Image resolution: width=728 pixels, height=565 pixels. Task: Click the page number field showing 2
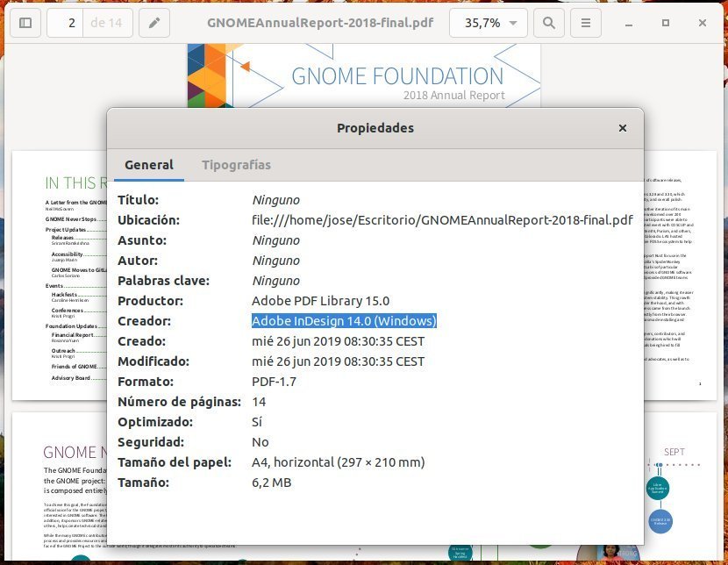tap(65, 23)
